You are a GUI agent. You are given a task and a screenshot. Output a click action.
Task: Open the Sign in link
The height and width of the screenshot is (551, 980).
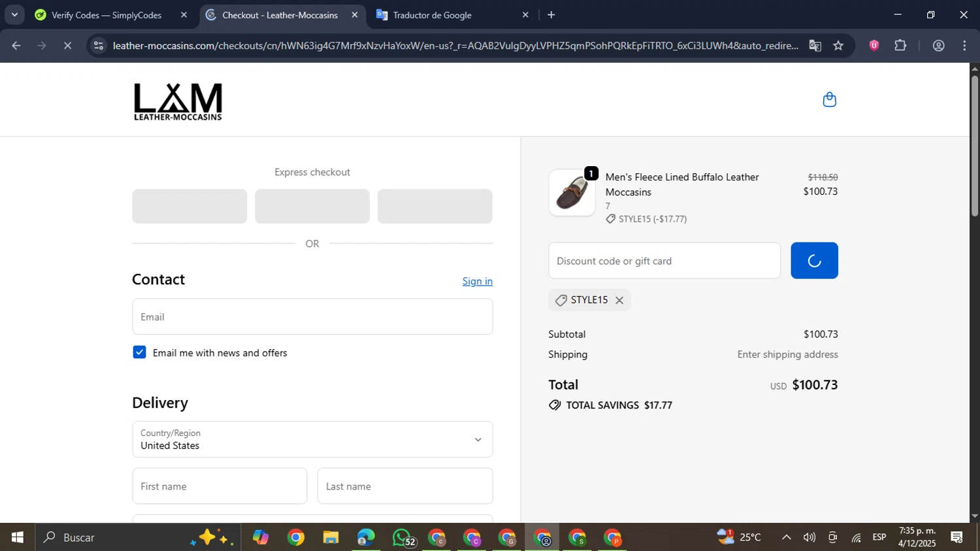pyautogui.click(x=478, y=281)
